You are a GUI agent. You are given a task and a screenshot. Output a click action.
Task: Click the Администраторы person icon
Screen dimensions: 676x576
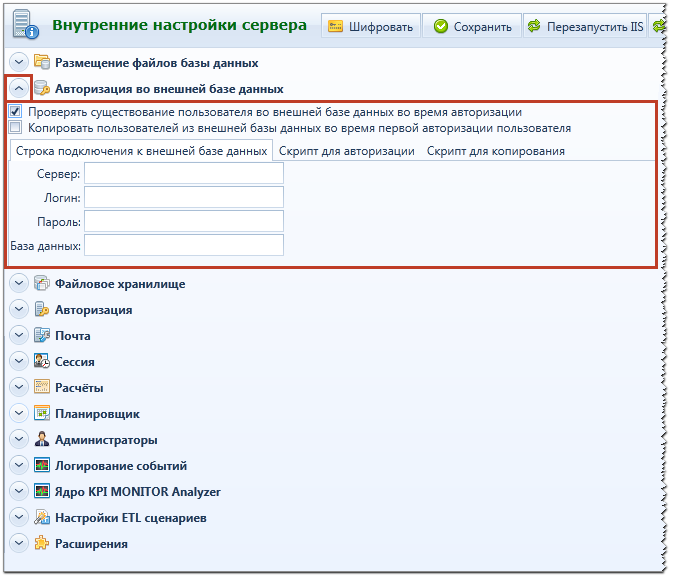[42, 439]
